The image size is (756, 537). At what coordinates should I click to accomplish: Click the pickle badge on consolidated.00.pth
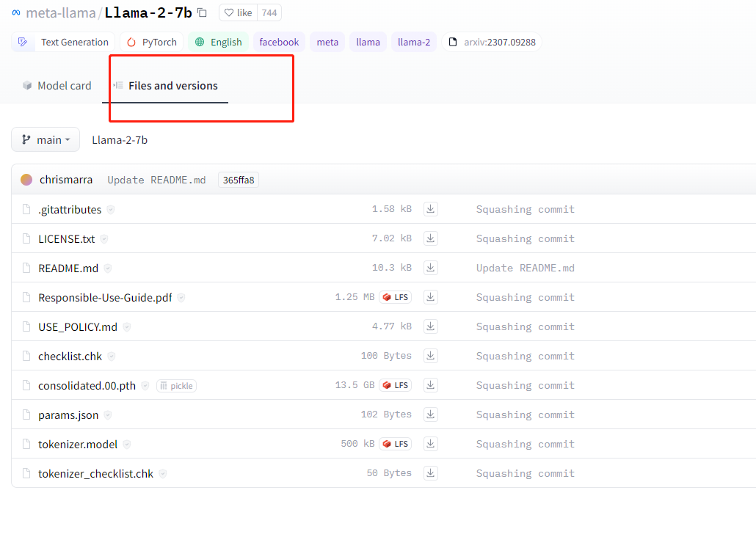coord(176,386)
